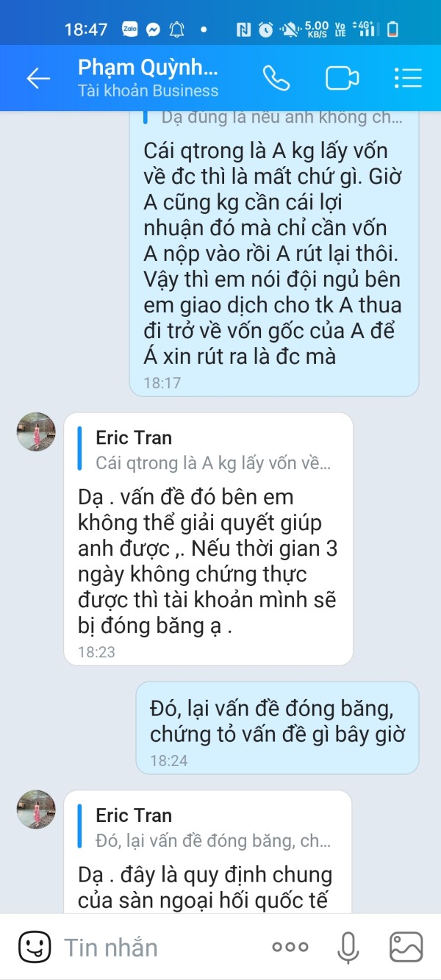
Task: Tap the back arrow in header
Action: [38, 79]
